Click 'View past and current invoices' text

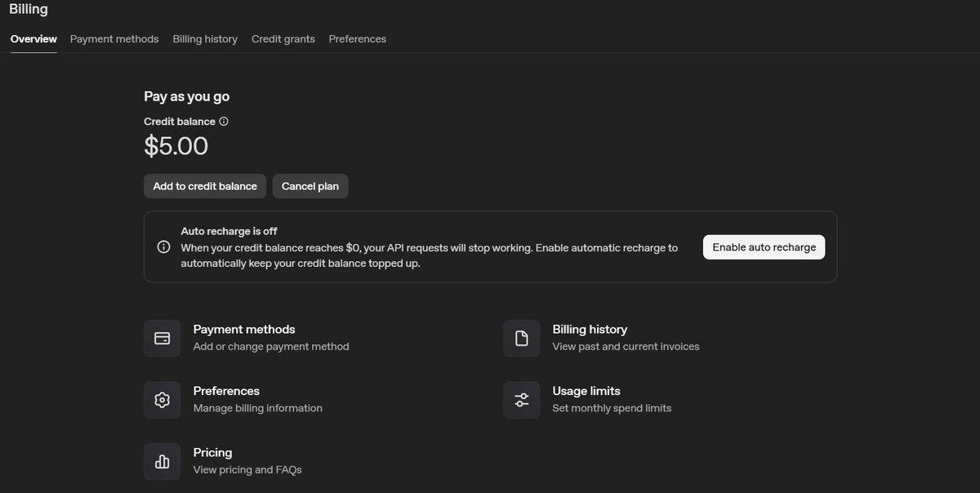[626, 347]
